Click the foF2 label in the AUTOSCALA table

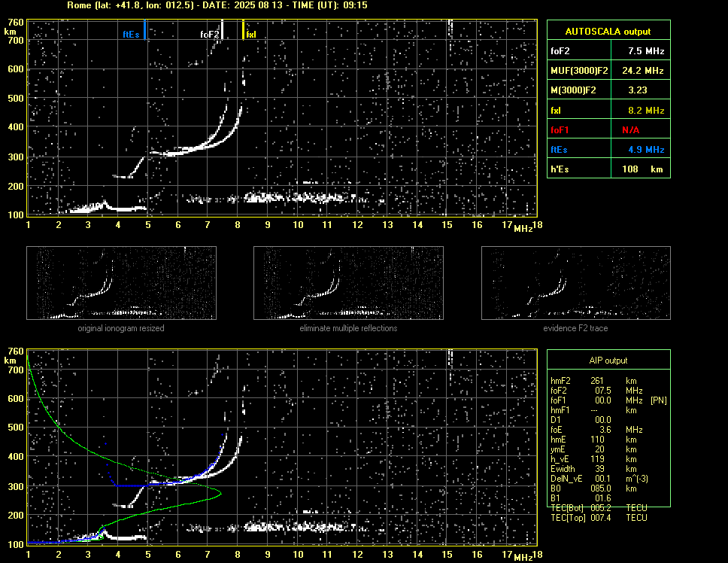click(x=560, y=51)
